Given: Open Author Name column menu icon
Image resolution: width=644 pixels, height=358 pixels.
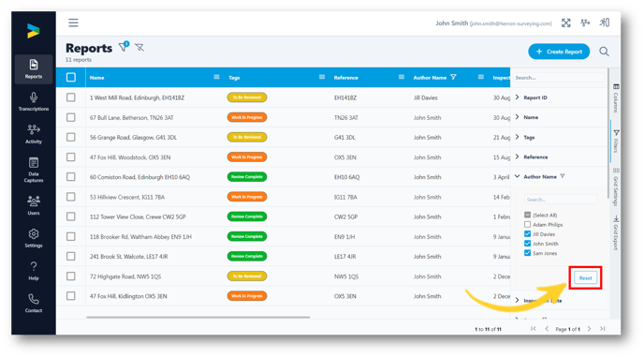Looking at the screenshot, I should 481,77.
